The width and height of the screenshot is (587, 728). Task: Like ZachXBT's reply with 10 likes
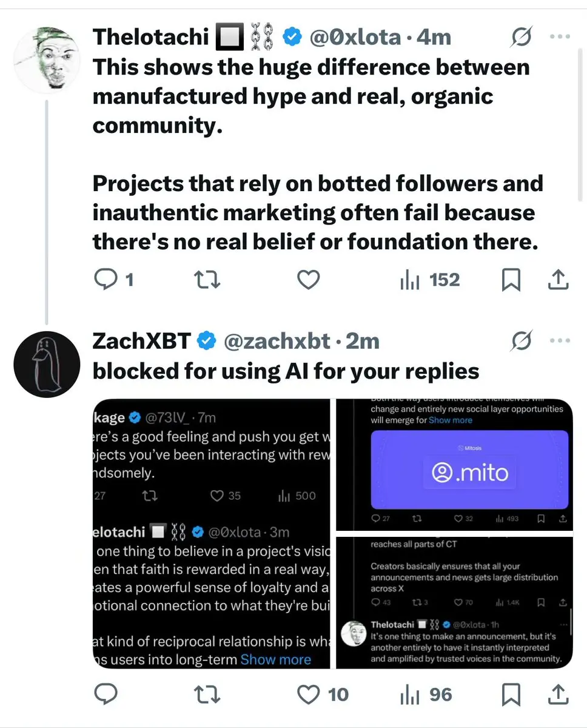tap(323, 694)
